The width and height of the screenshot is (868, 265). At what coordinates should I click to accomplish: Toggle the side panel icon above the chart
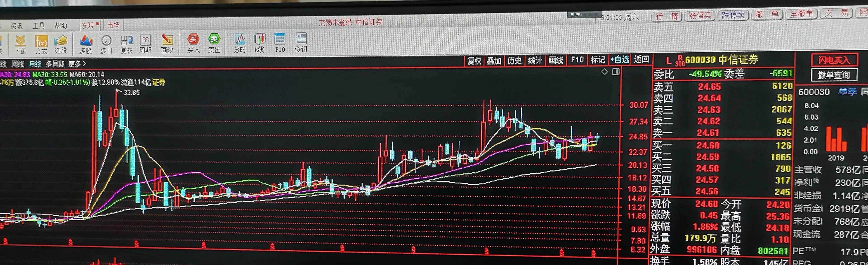[616, 72]
